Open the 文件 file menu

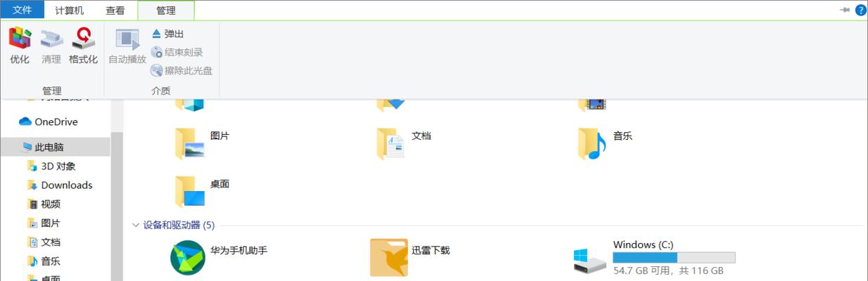(x=22, y=11)
